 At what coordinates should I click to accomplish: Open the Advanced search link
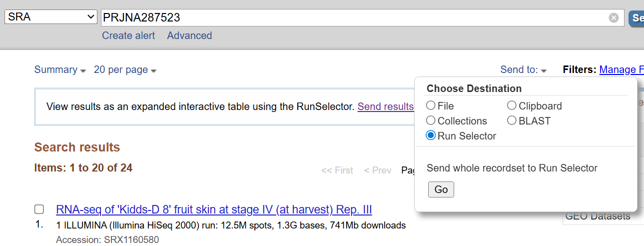(189, 35)
